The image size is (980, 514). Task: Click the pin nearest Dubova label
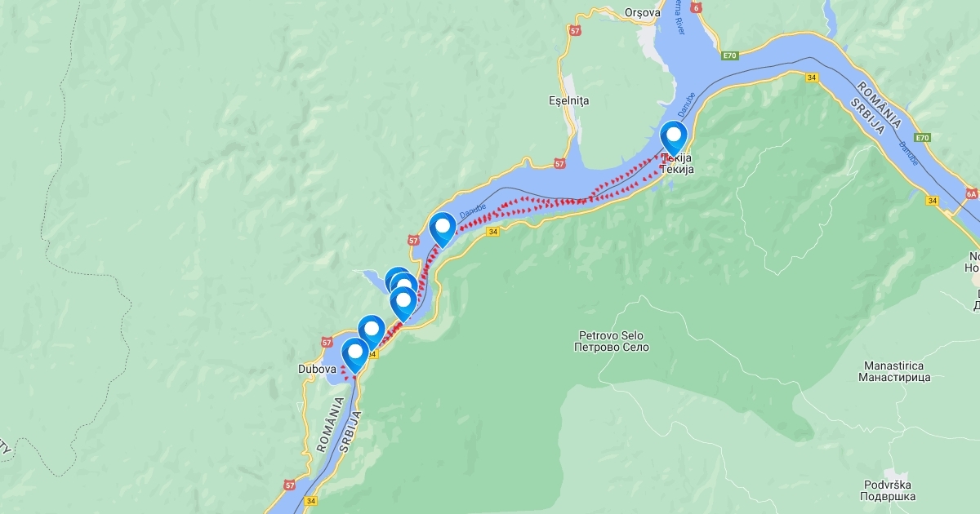[354, 355]
